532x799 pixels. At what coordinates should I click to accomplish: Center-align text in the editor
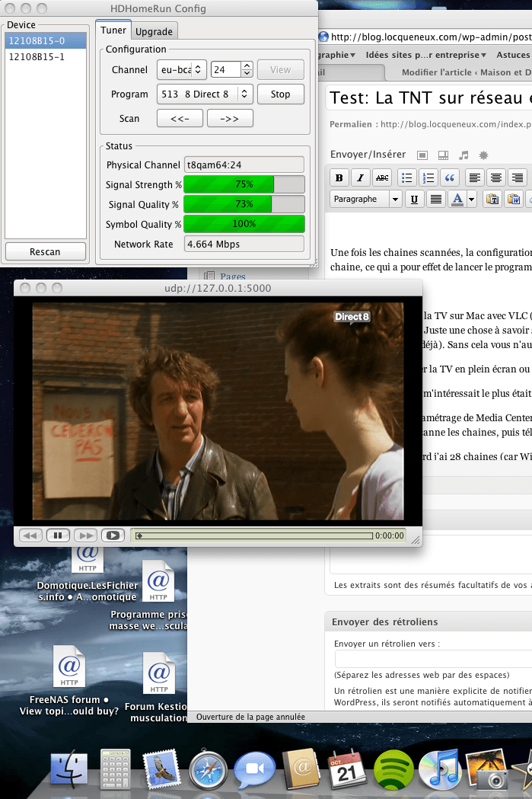pos(496,177)
